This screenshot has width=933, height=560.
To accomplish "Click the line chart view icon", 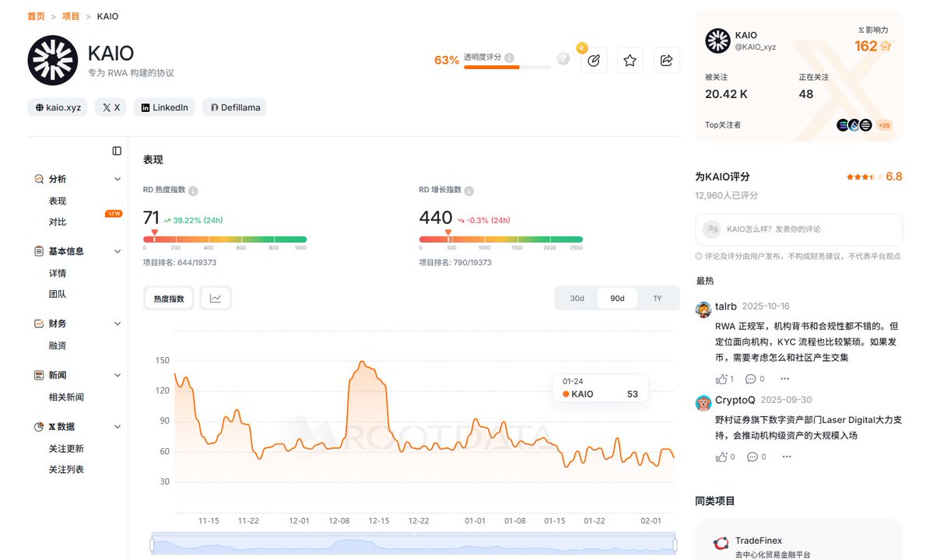I will click(x=216, y=298).
